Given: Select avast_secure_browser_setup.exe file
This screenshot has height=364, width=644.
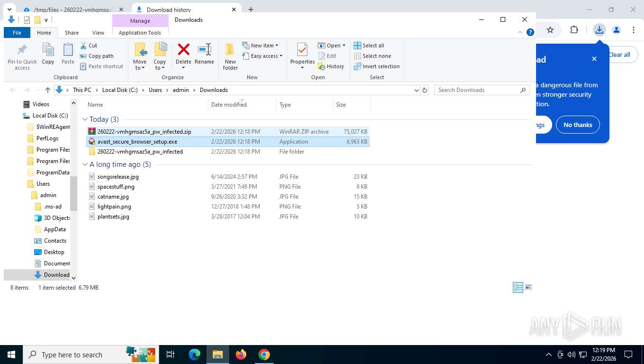Looking at the screenshot, I should coord(227,142).
